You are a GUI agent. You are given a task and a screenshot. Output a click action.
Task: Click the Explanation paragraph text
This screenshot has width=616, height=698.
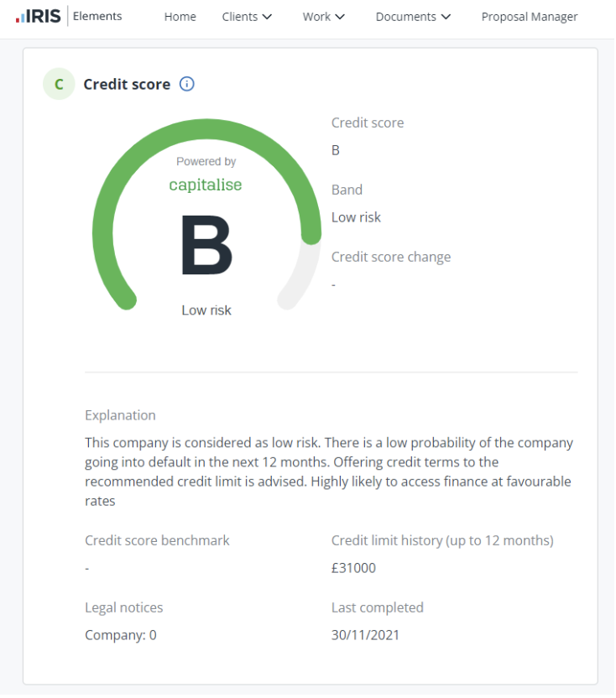[330, 473]
